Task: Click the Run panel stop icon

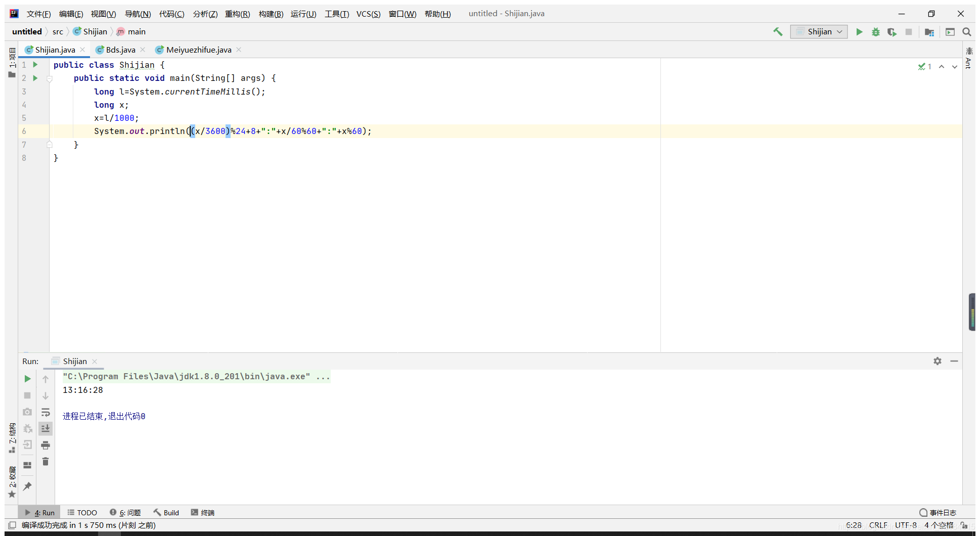Action: click(27, 395)
